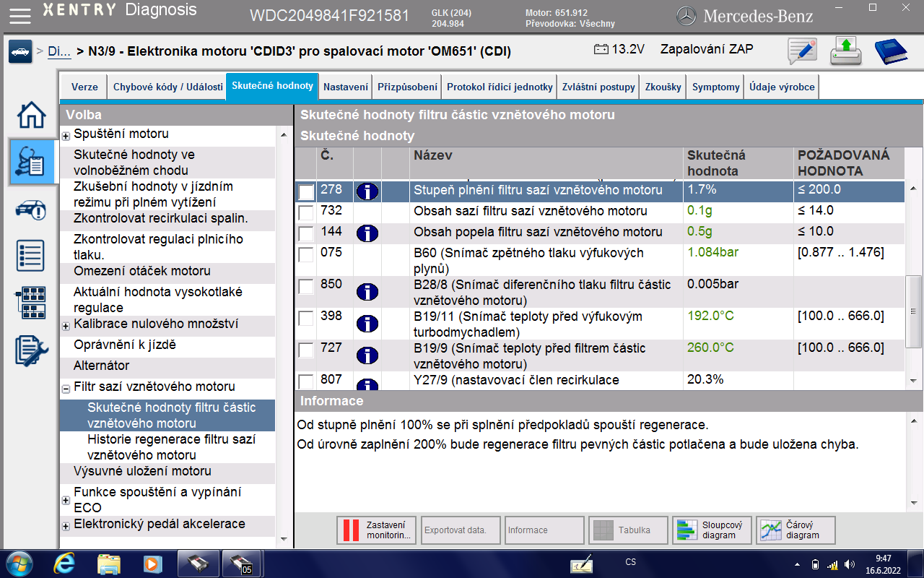This screenshot has height=578, width=924.
Task: Check the box for row 278
Action: coord(306,192)
